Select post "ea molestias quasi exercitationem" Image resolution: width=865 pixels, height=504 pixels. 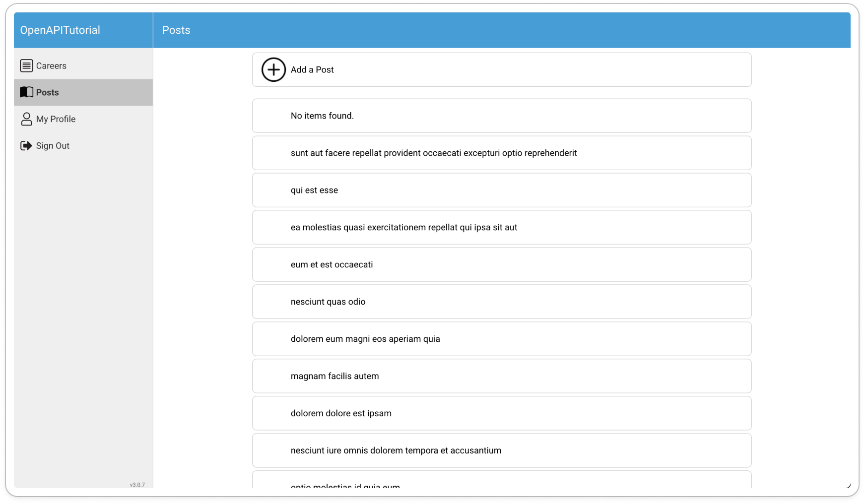501,227
